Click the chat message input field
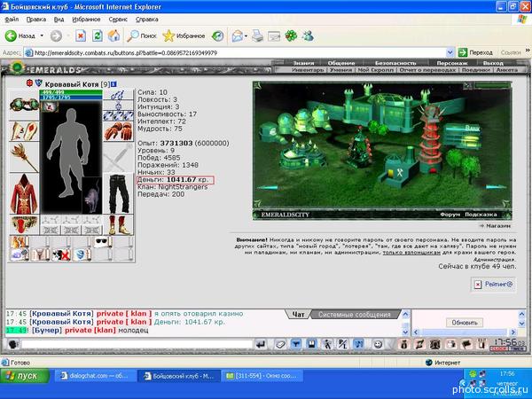Image resolution: width=532 pixels, height=399 pixels. click(137, 345)
